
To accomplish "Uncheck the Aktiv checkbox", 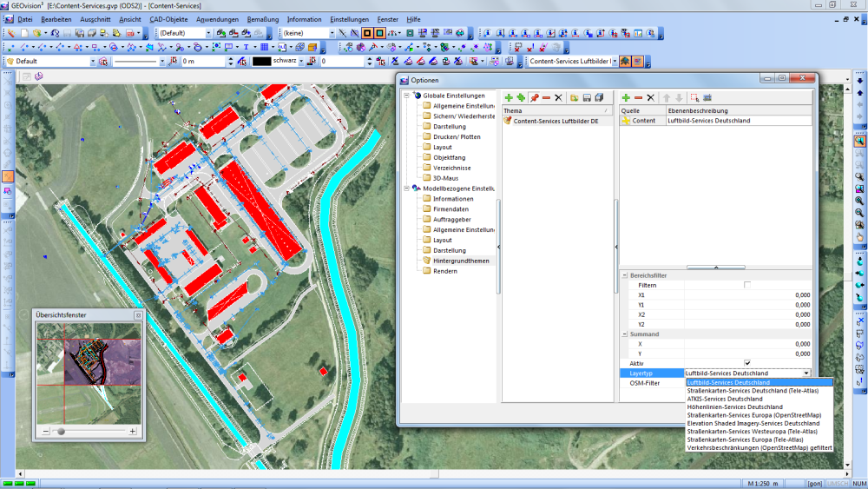I will click(x=747, y=363).
